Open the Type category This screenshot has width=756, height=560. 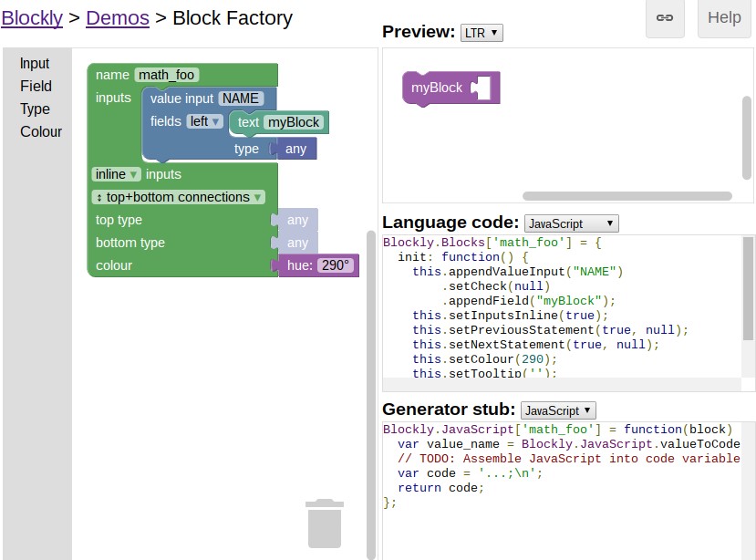(x=35, y=109)
